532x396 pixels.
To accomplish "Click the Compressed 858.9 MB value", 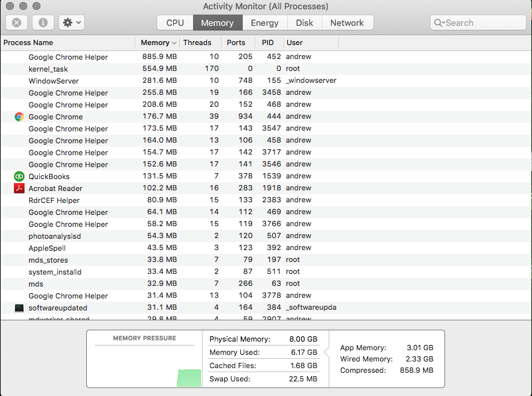I will (417, 370).
